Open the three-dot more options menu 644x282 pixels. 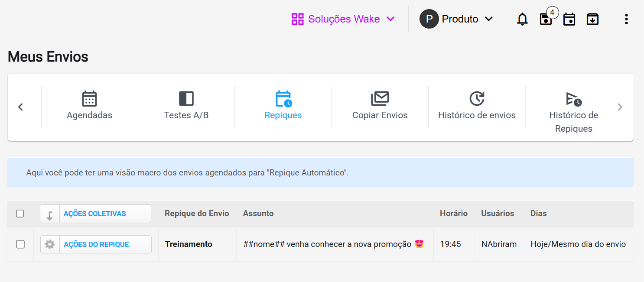626,19
